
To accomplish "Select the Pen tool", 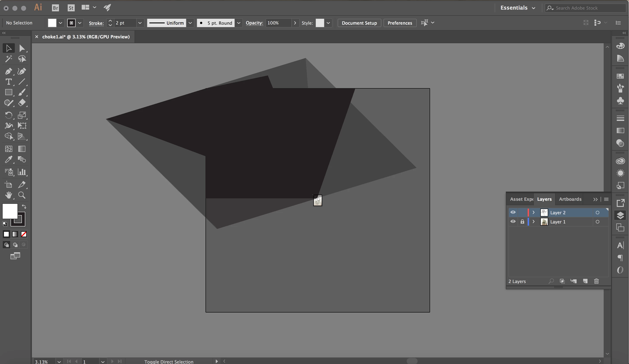I will pyautogui.click(x=8, y=72).
